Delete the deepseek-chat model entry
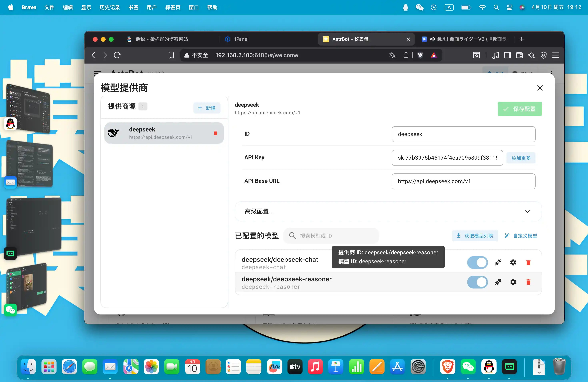Screen dimensions: 588x382 point(528,262)
